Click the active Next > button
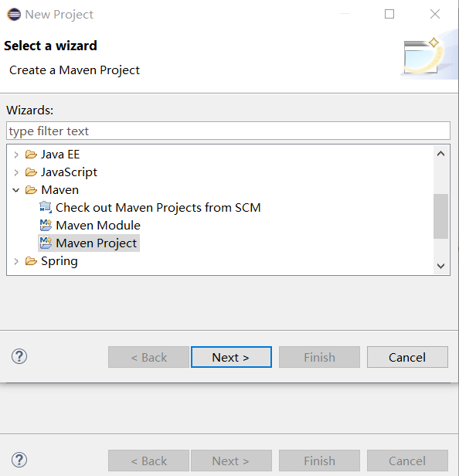 231,357
